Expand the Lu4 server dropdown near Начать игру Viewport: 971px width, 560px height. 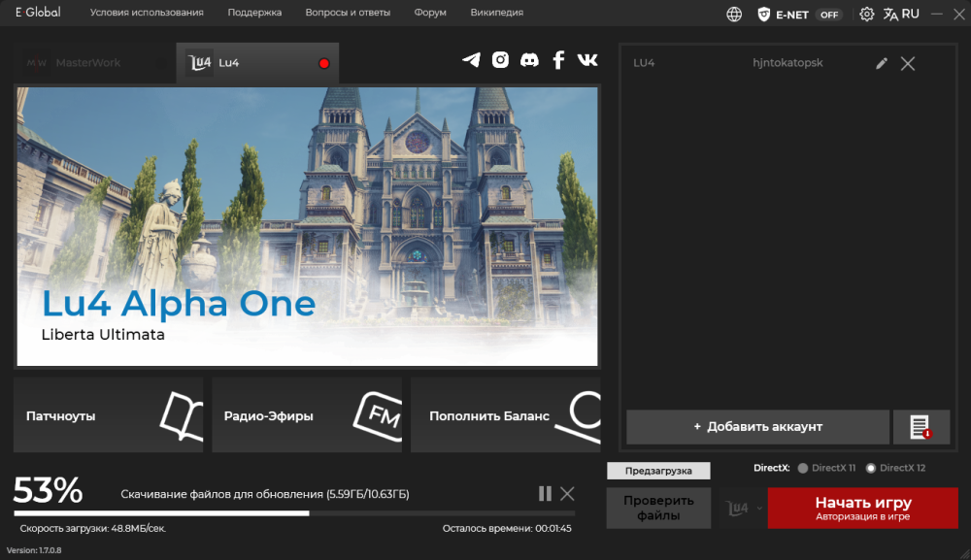pyautogui.click(x=744, y=508)
